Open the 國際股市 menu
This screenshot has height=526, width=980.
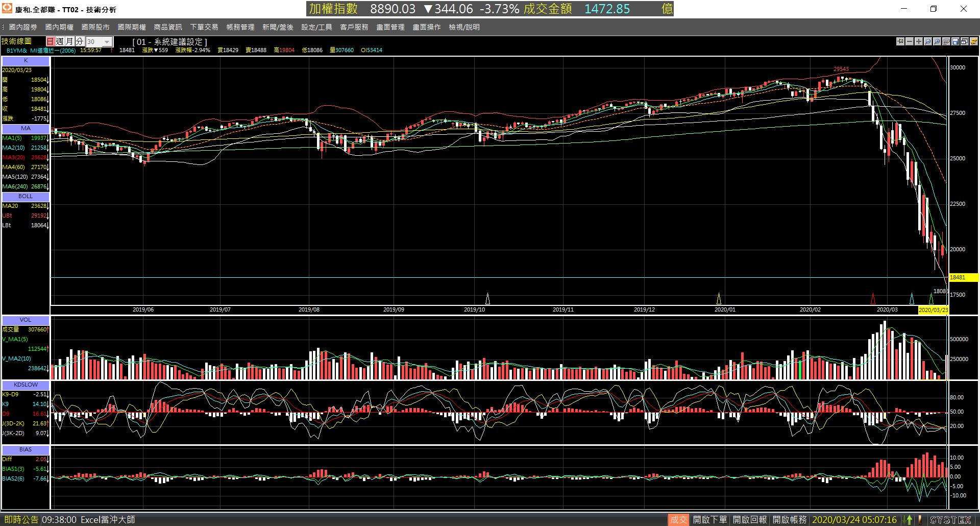coord(95,27)
